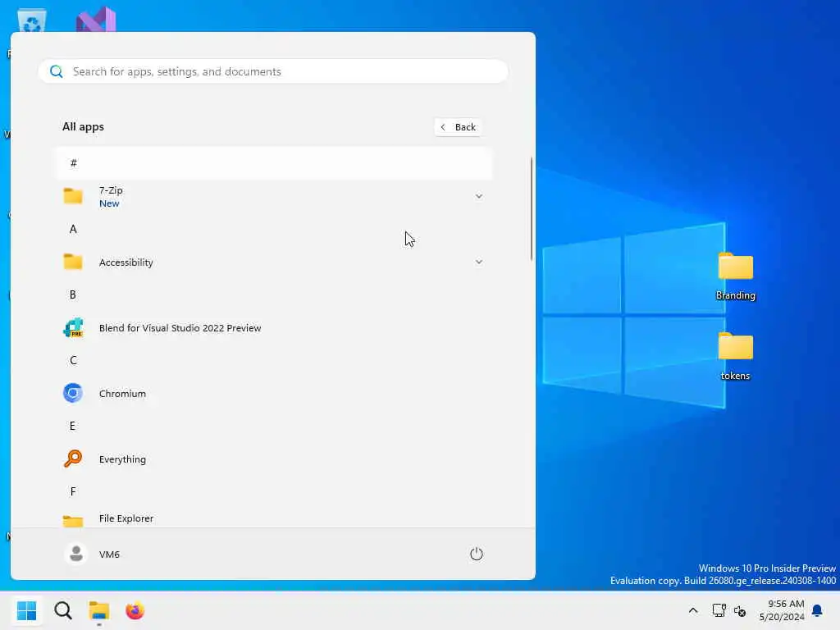Select the Everything app name
Image resolution: width=840 pixels, height=630 pixels.
pos(122,459)
